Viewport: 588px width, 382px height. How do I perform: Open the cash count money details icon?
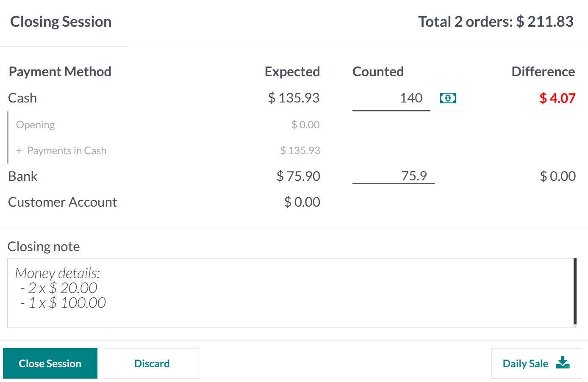[448, 98]
